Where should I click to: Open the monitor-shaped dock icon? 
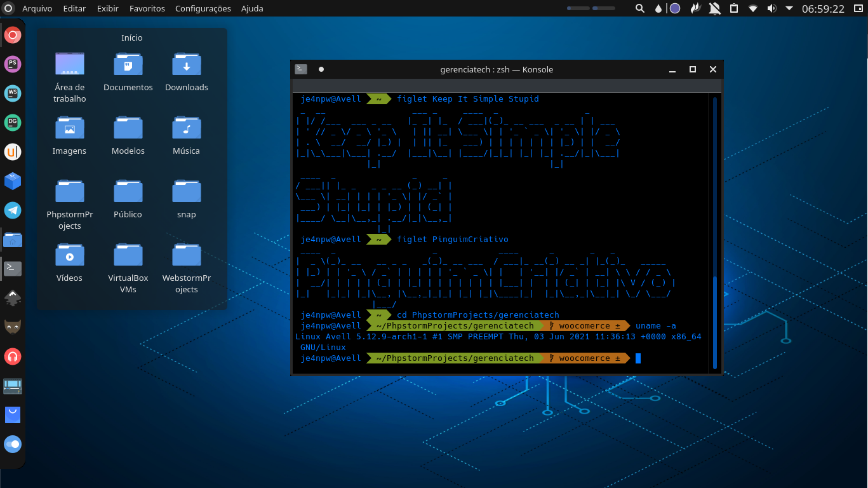point(13,386)
